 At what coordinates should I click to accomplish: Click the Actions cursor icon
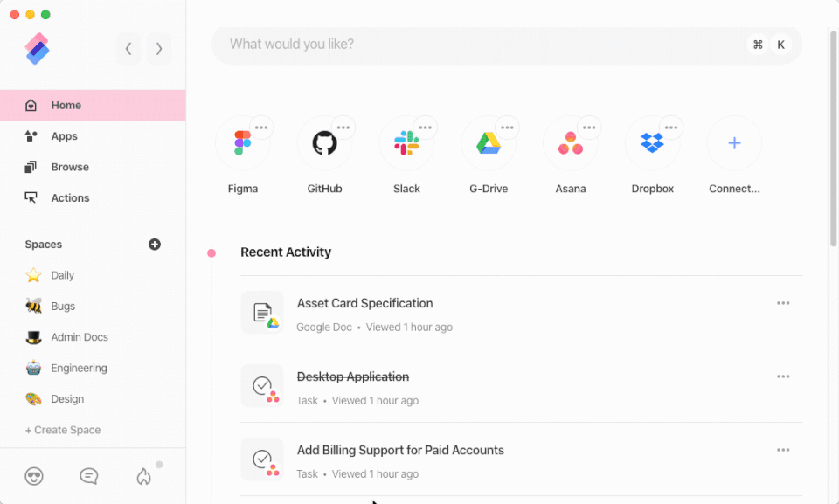point(31,198)
